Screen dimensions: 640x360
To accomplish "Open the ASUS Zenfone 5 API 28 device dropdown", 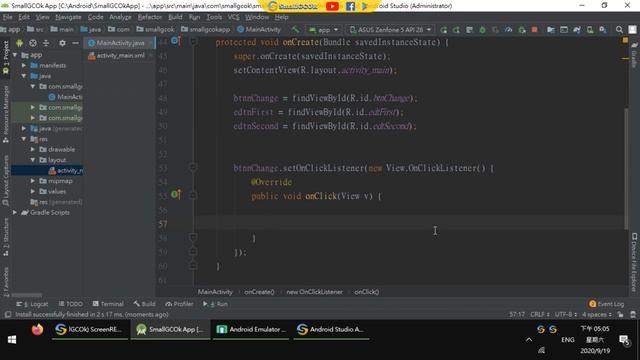I will click(390, 29).
